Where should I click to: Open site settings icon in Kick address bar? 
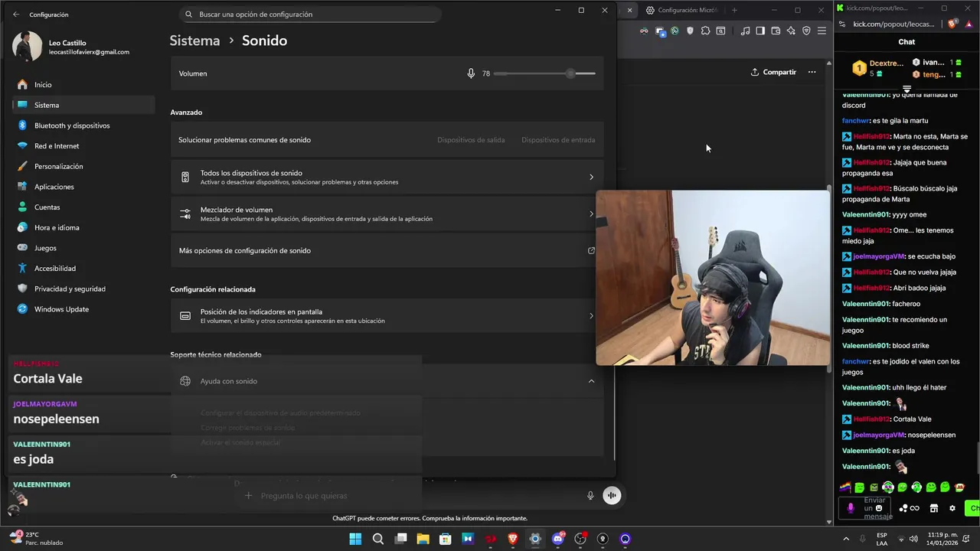pos(844,24)
